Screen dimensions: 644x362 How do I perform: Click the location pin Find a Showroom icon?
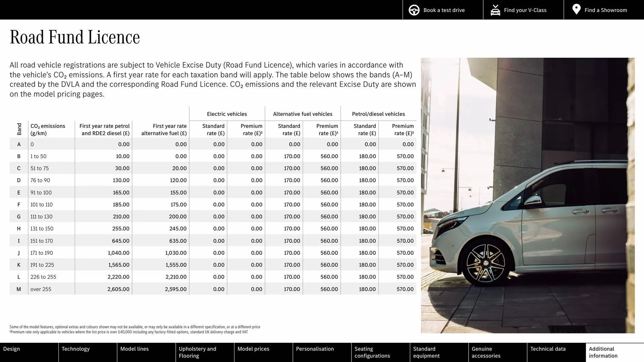pyautogui.click(x=576, y=9)
